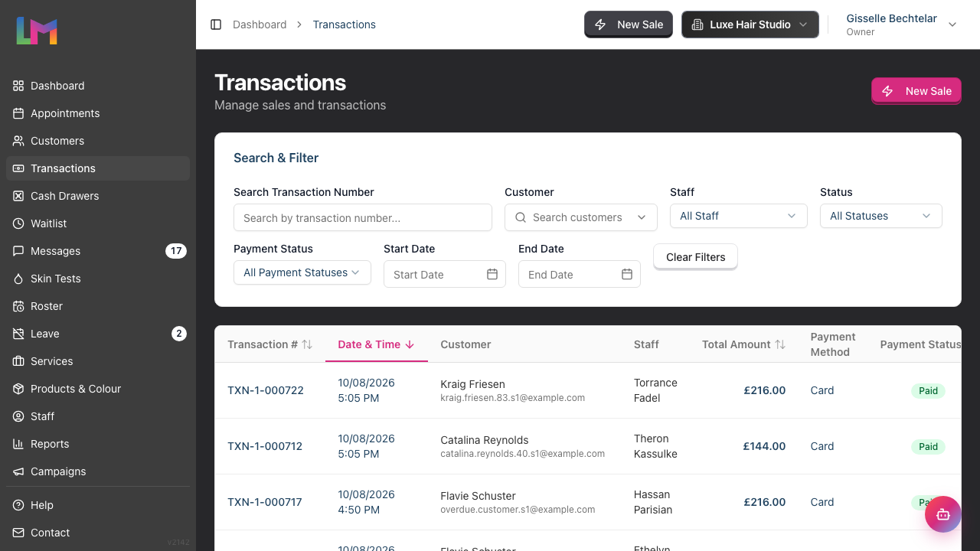Click the £144.00 total amount
The height and width of the screenshot is (551, 980).
(x=764, y=446)
